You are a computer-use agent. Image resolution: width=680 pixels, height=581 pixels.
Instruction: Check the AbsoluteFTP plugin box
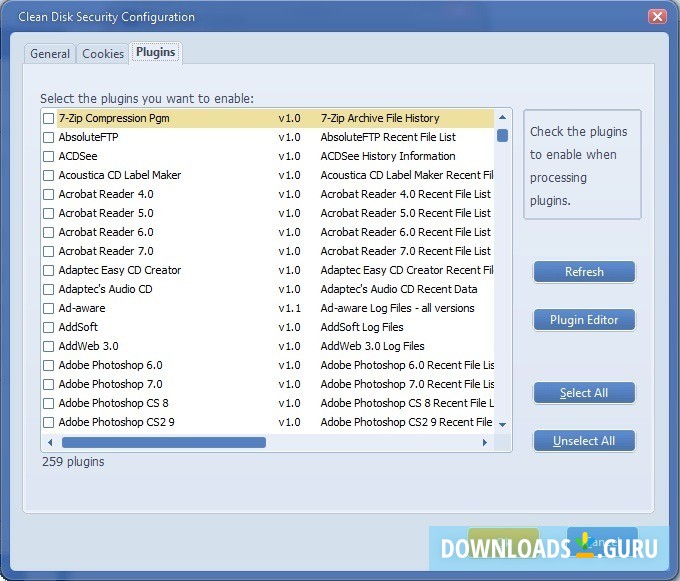pos(49,137)
